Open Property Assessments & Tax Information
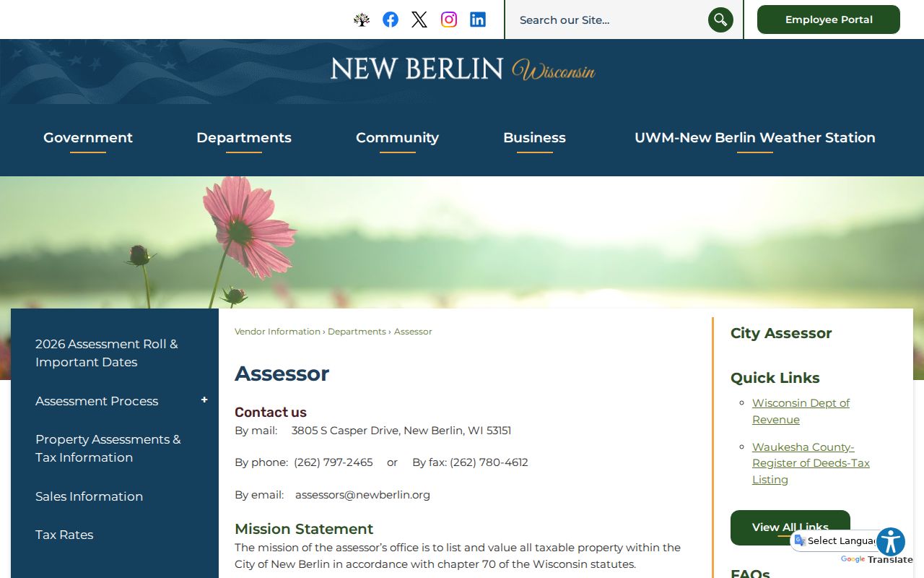 (x=108, y=448)
